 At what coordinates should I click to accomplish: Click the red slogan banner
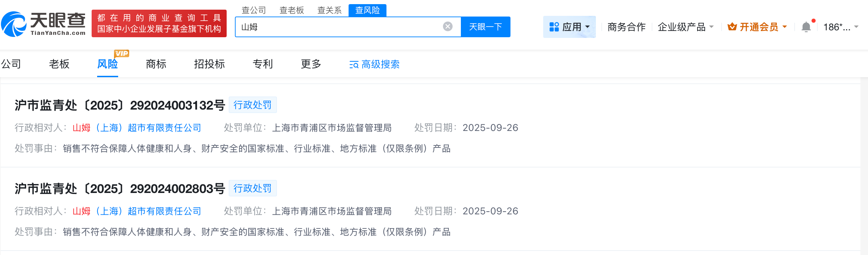(x=159, y=23)
